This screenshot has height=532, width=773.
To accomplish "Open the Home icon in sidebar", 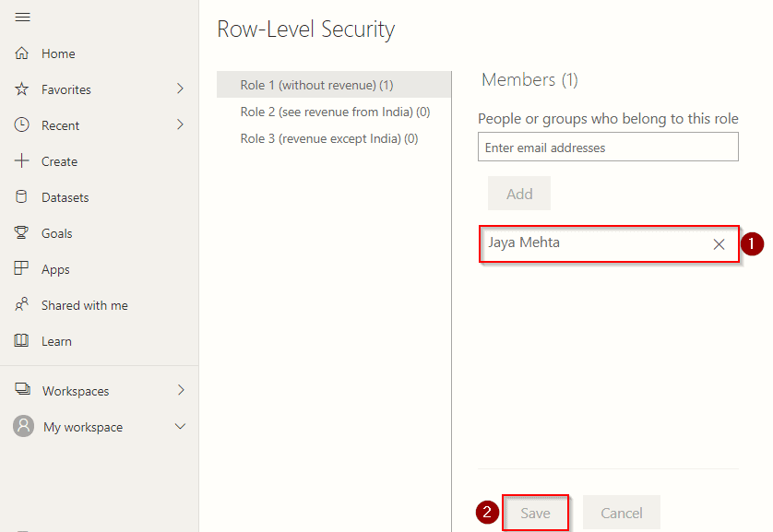I will pos(22,53).
